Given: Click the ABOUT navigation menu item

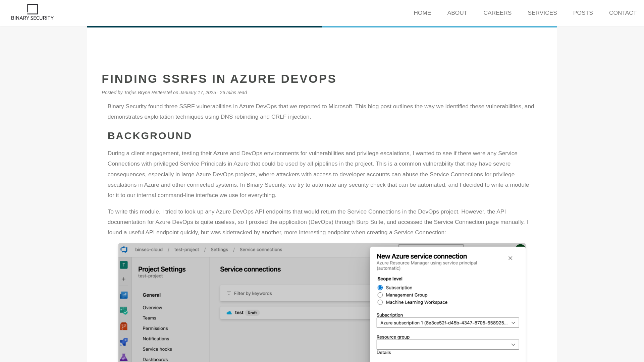Looking at the screenshot, I should point(458,12).
